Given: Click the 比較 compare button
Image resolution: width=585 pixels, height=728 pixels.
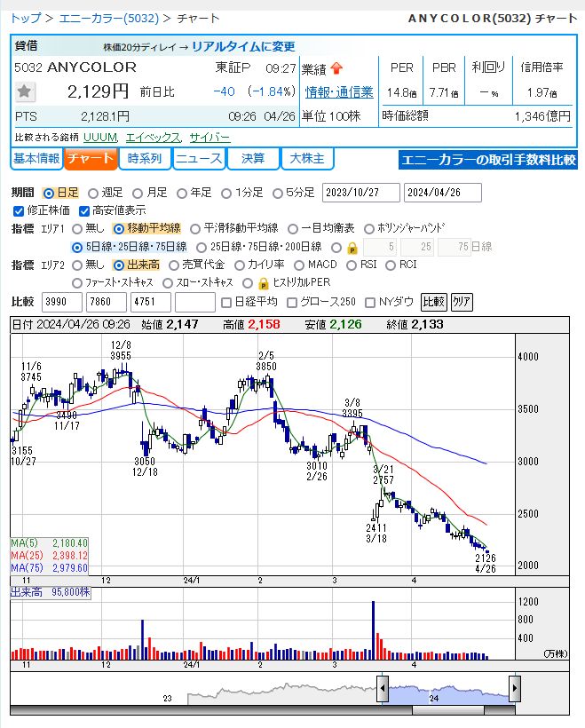Looking at the screenshot, I should (x=433, y=302).
